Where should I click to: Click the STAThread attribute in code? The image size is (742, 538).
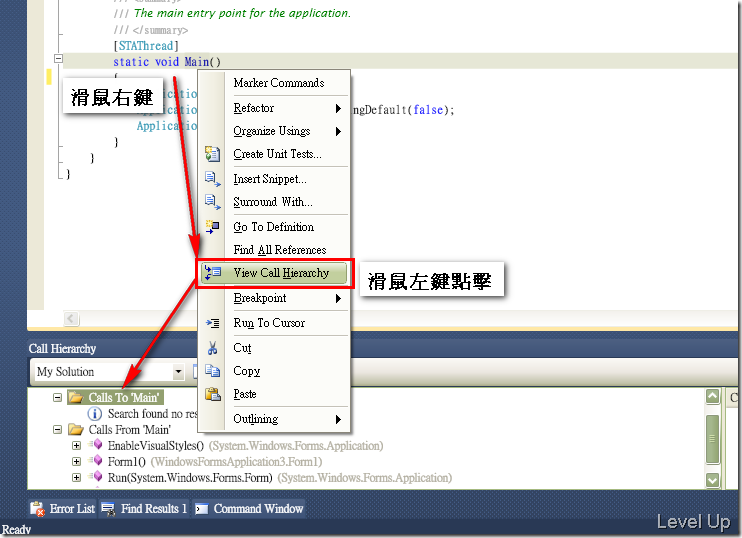coord(146,46)
